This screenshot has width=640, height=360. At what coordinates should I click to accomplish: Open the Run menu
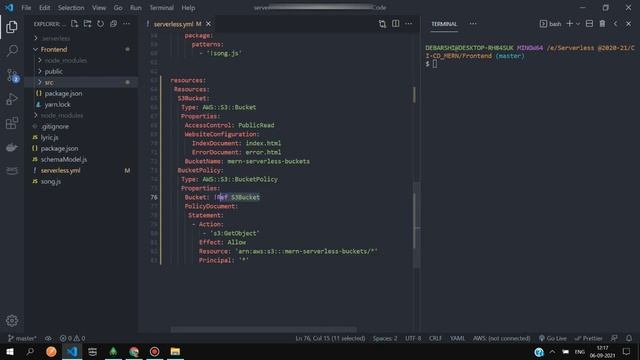click(x=136, y=8)
